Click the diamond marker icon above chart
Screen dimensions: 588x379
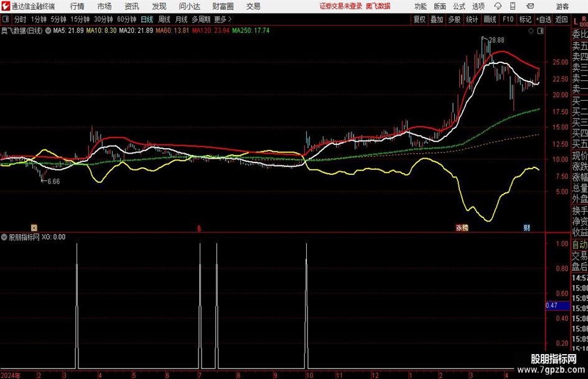click(x=531, y=31)
